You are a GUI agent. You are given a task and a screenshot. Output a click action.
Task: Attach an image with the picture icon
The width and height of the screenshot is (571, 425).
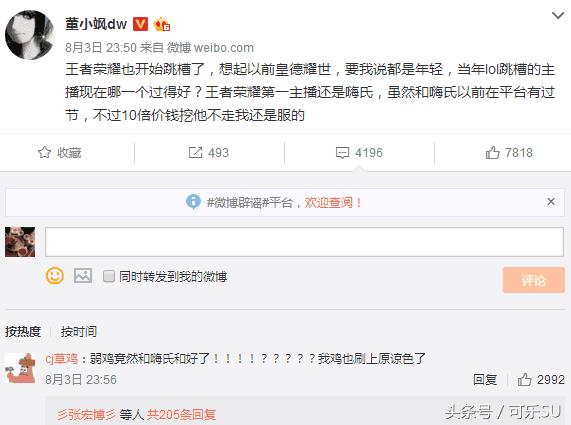pos(83,276)
